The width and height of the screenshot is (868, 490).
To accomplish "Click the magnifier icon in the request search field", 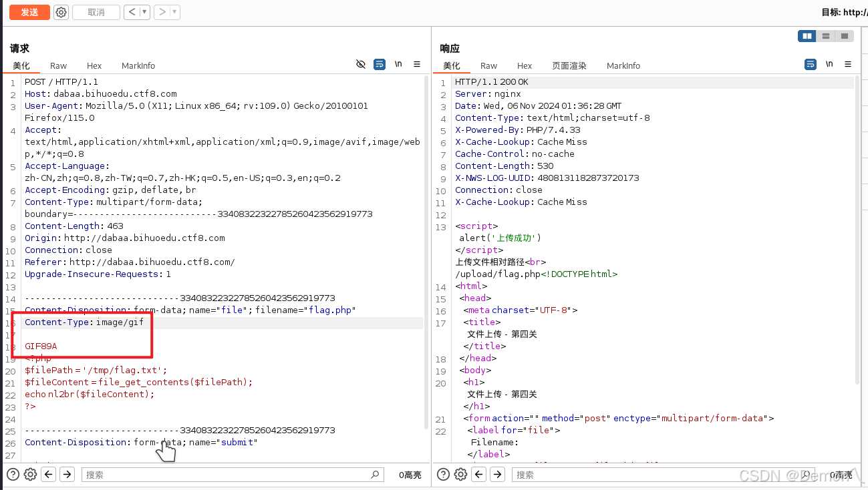I will (375, 475).
